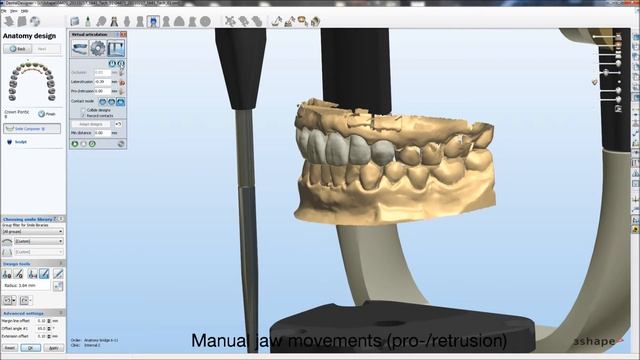Select the highlighted fourth design tool icon

[x=44, y=274]
